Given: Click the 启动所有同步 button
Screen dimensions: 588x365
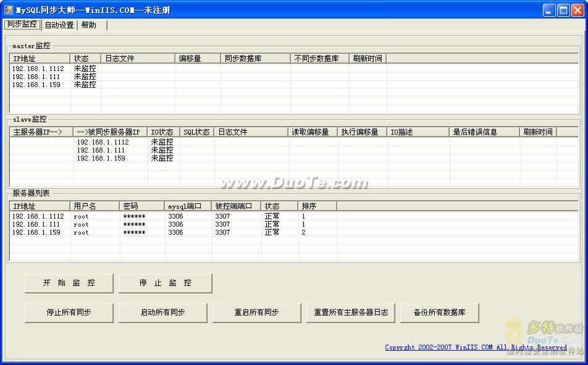Looking at the screenshot, I should click(163, 313).
